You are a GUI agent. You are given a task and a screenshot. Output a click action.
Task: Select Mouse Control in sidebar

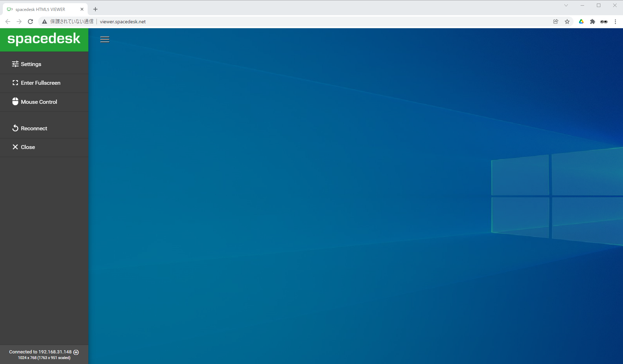coord(44,102)
